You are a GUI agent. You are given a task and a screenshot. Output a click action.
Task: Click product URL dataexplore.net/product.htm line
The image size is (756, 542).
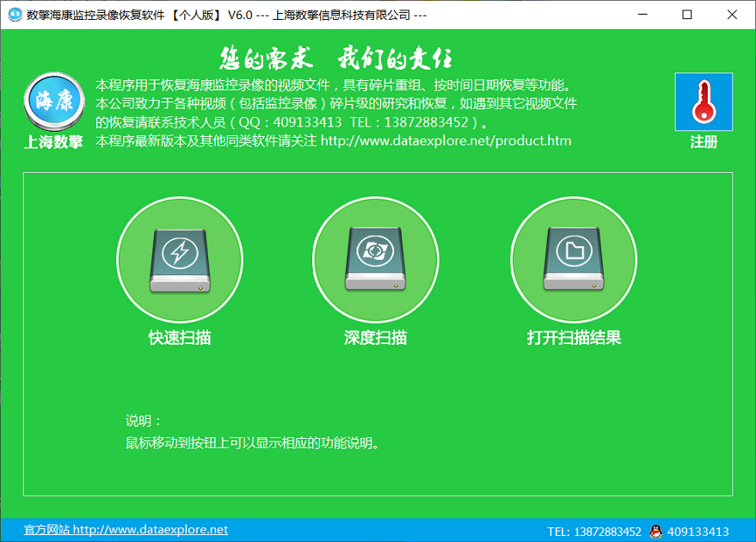coord(334,141)
